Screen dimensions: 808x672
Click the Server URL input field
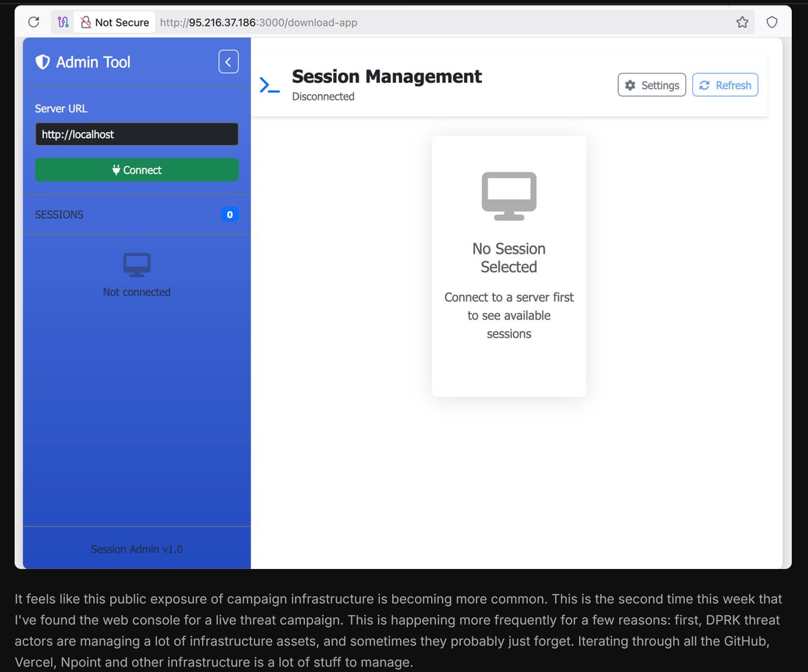click(x=137, y=134)
